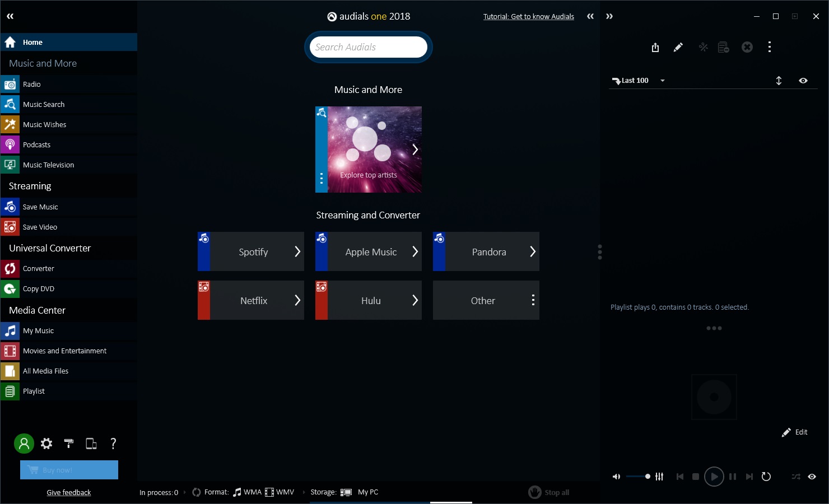
Task: Click the pencil edit icon in top toolbar
Action: [678, 48]
